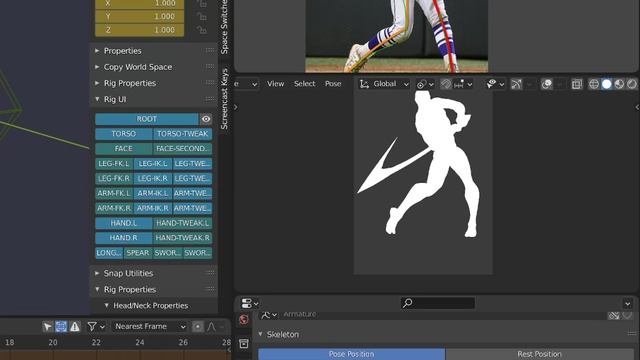Image resolution: width=640 pixels, height=360 pixels.
Task: Toggle the ARM-IK.R rig layer
Action: pyautogui.click(x=153, y=208)
